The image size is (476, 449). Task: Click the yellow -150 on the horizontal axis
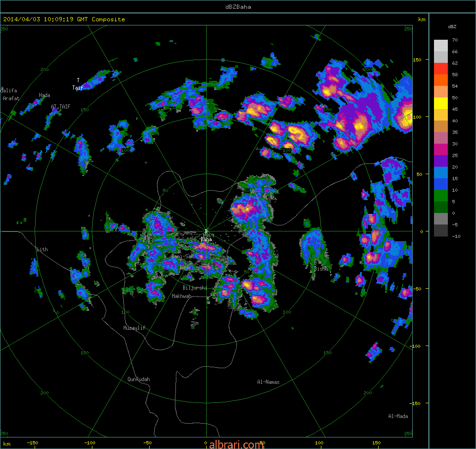pos(32,443)
